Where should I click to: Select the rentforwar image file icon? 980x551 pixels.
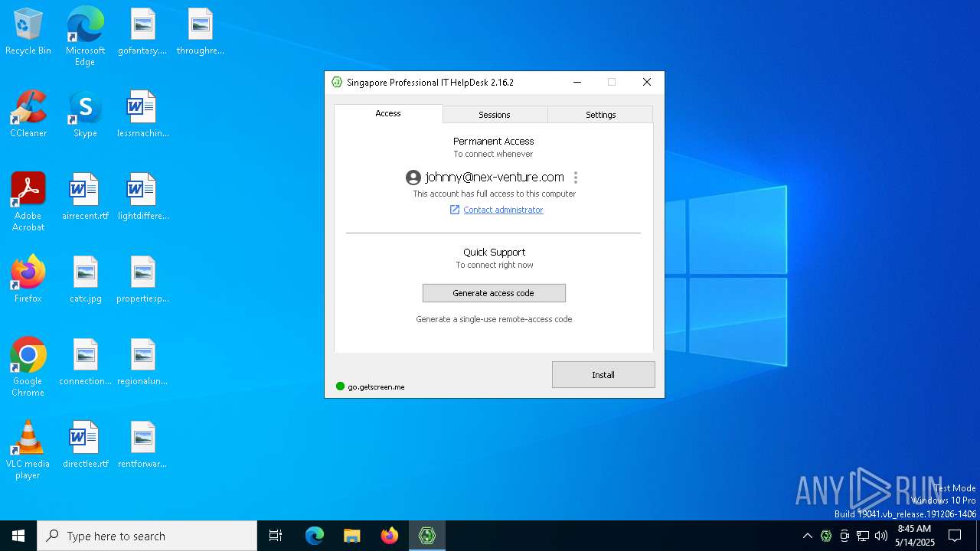[142, 445]
